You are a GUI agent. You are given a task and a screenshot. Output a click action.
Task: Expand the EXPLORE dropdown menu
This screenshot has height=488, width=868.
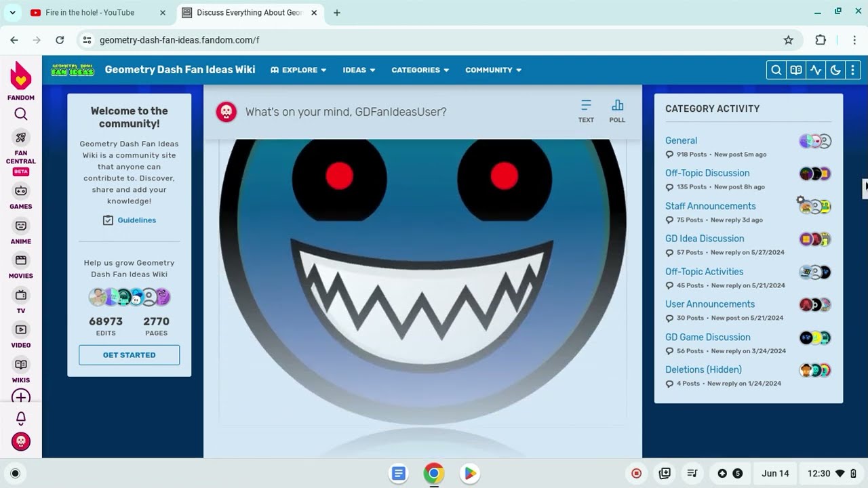pyautogui.click(x=298, y=70)
